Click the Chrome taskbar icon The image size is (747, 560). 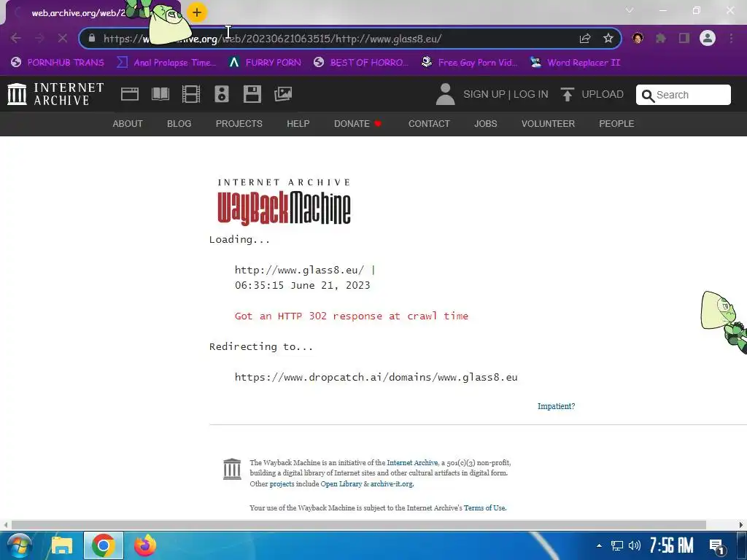[104, 545]
